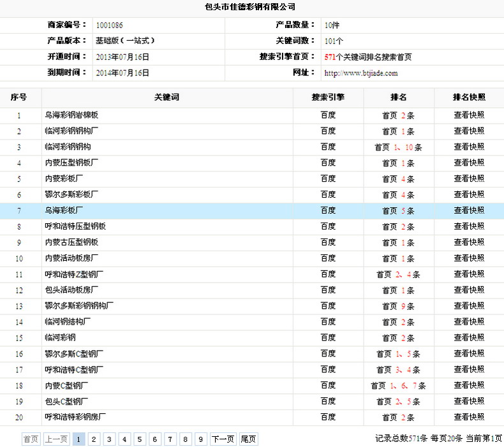Click company title 包头市佳德彩钢有限公司

(250, 6)
